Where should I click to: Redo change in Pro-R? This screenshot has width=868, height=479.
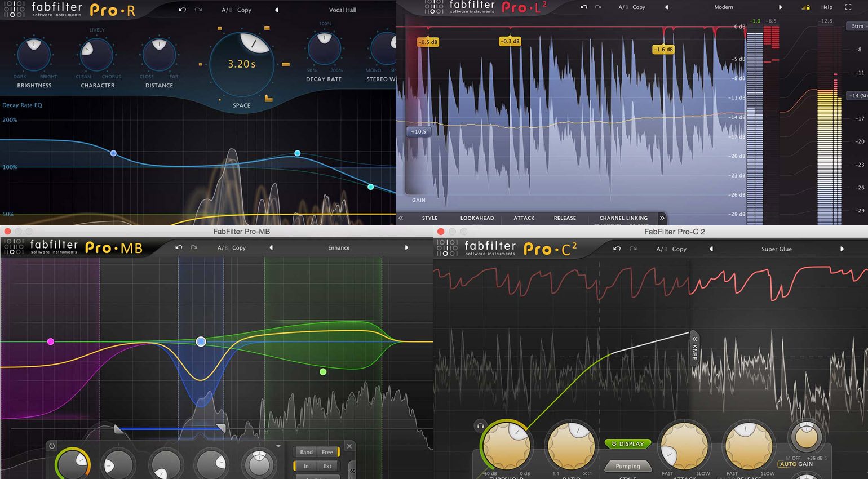[x=198, y=10]
